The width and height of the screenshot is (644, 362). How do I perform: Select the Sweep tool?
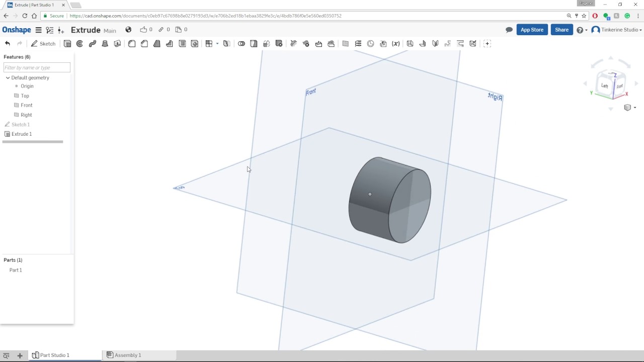[x=93, y=44]
